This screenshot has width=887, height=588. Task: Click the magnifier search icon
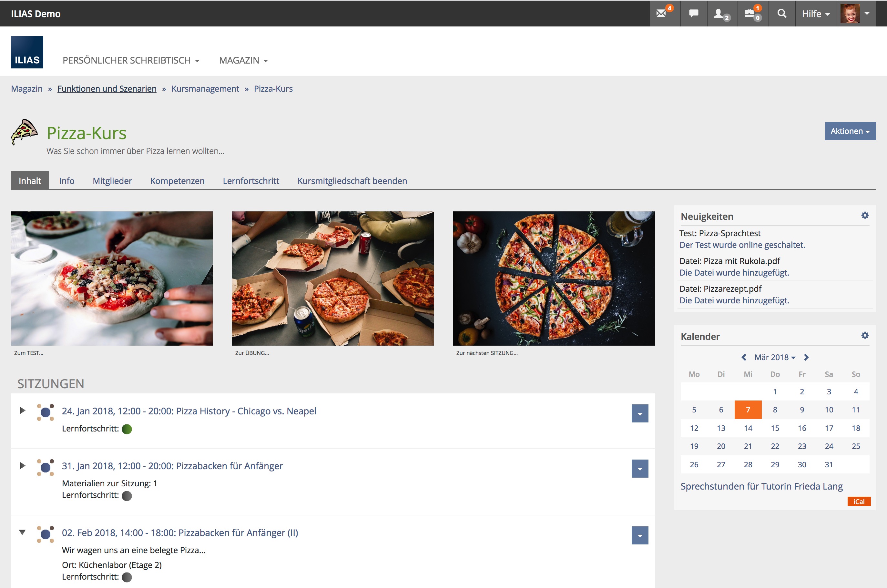coord(781,14)
